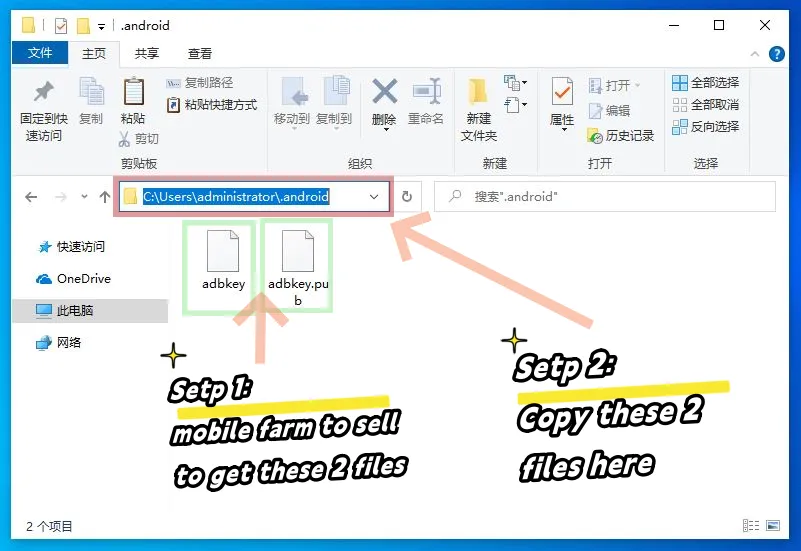Open the 文件 menu tab
Viewport: 801px width, 551px height.
point(40,54)
